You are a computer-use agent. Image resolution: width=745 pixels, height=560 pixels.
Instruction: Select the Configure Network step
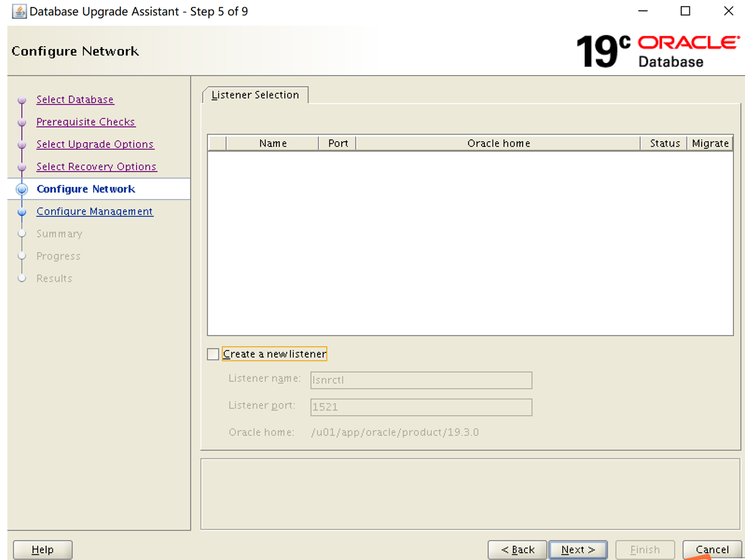pyautogui.click(x=86, y=189)
